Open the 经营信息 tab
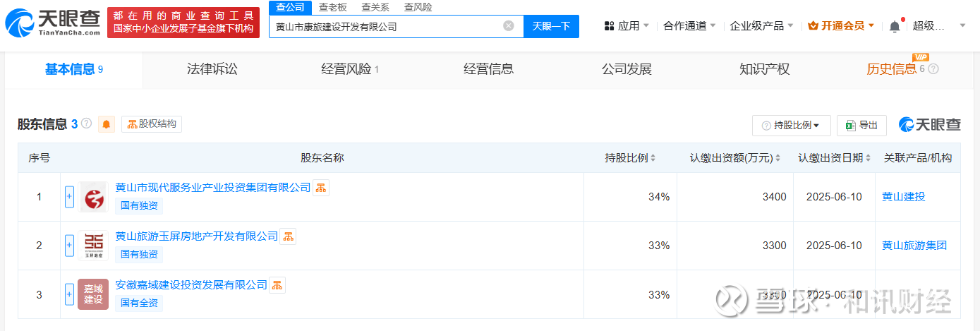 click(x=488, y=69)
